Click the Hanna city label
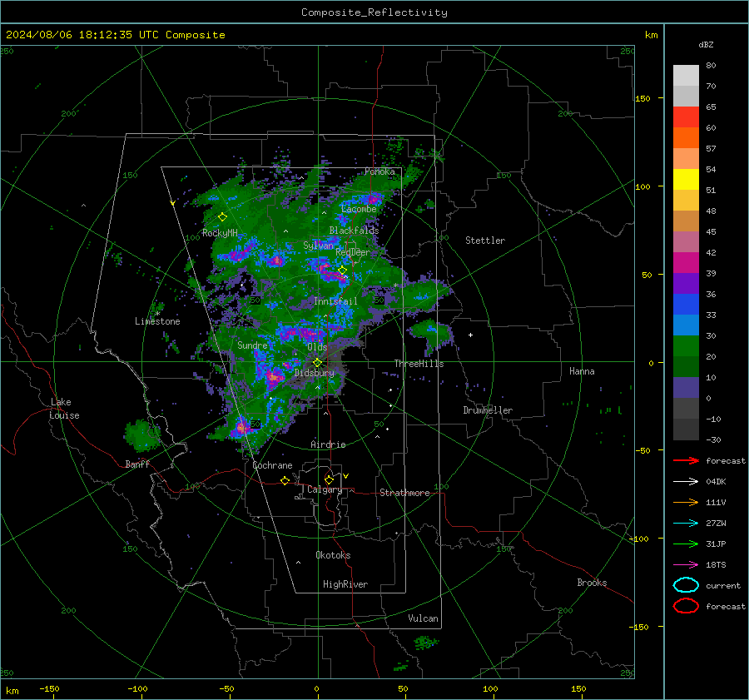 (582, 371)
